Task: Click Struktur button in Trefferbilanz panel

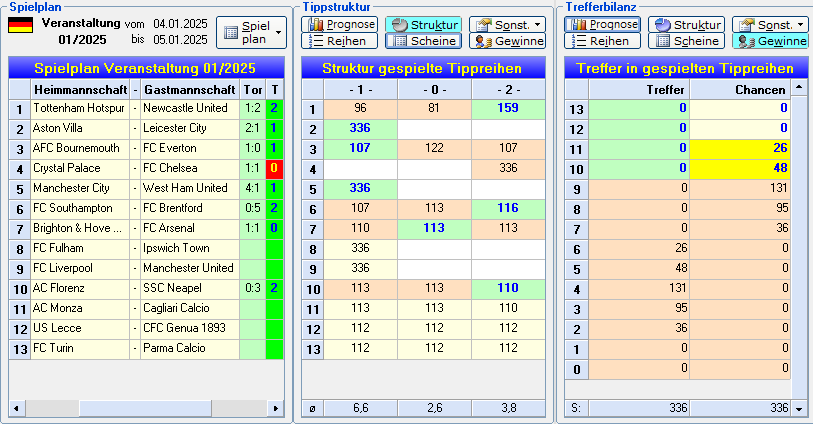Action: point(686,24)
